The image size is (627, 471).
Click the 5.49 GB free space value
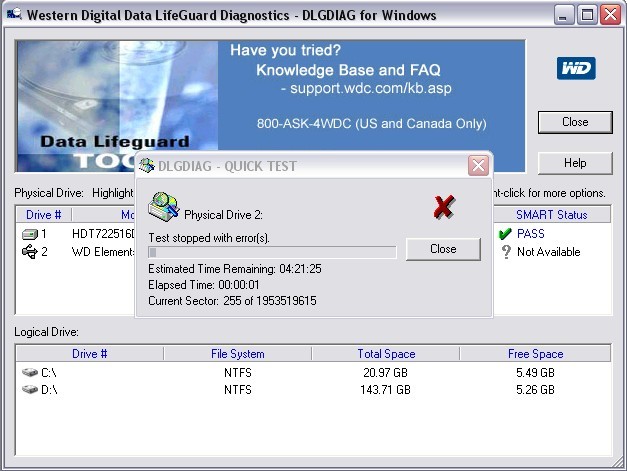pyautogui.click(x=535, y=373)
